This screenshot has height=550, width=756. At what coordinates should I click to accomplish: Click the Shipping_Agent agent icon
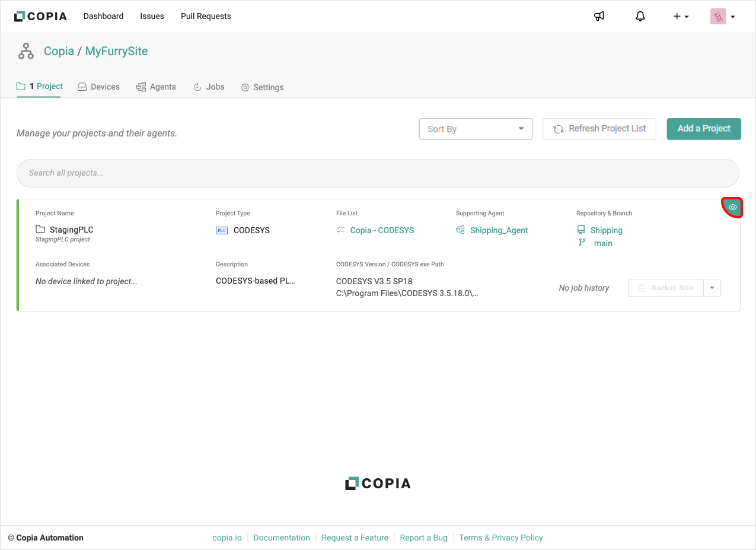pyautogui.click(x=460, y=230)
